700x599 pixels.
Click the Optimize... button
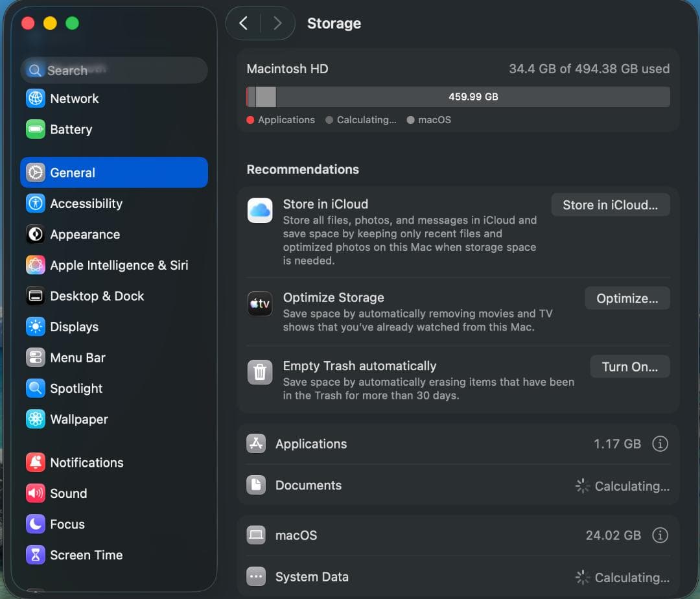pos(627,298)
